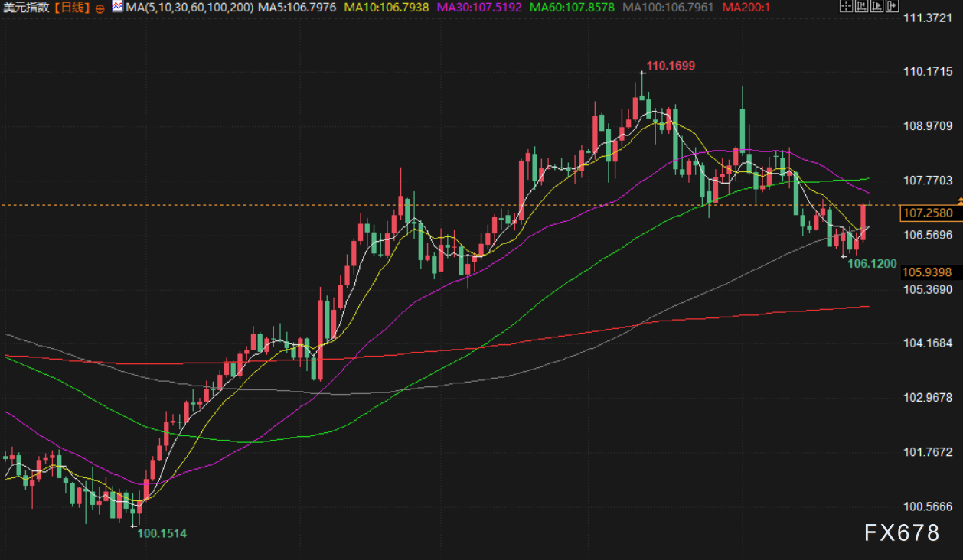963x560 pixels.
Task: Click the orange circle-plus icon beside 日线
Action: tap(100, 9)
